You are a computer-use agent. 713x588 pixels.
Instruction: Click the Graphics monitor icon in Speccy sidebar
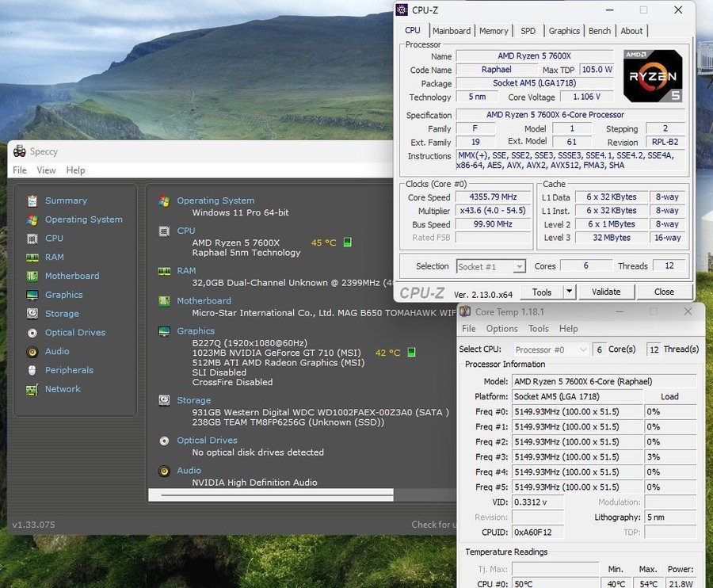(32, 295)
